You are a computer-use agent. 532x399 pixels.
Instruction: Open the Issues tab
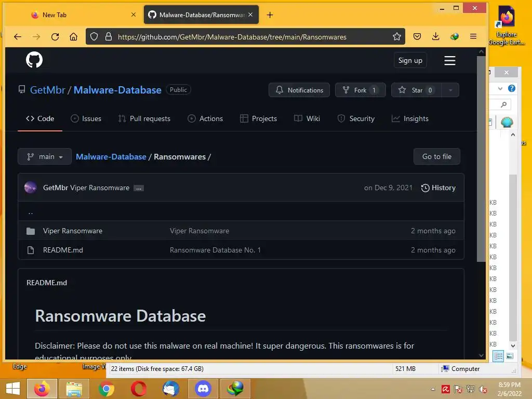coord(86,118)
